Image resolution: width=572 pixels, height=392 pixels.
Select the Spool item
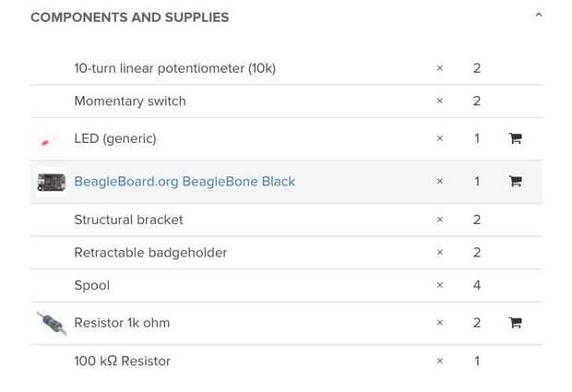91,286
